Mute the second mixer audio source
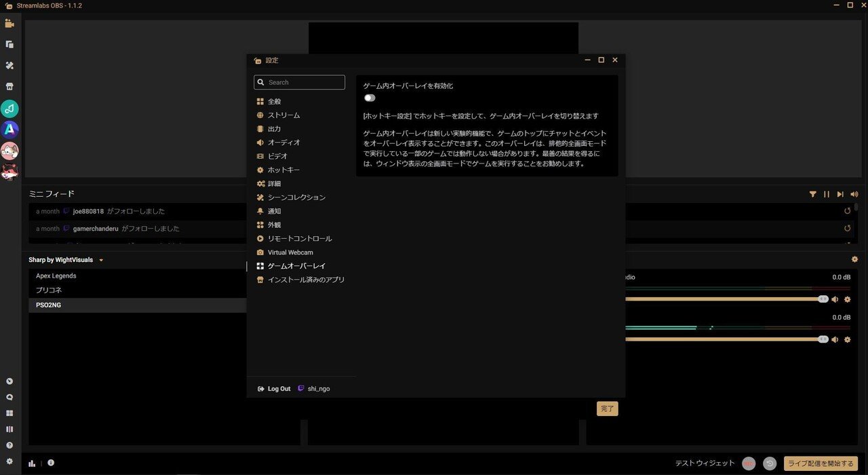868x475 pixels. point(835,339)
